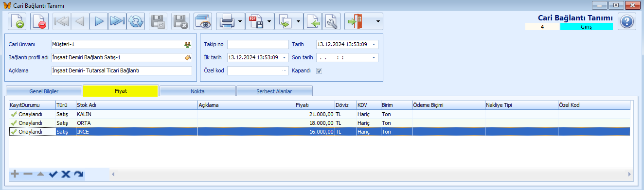
Task: Click the refresh arrows icon
Action: [136, 22]
